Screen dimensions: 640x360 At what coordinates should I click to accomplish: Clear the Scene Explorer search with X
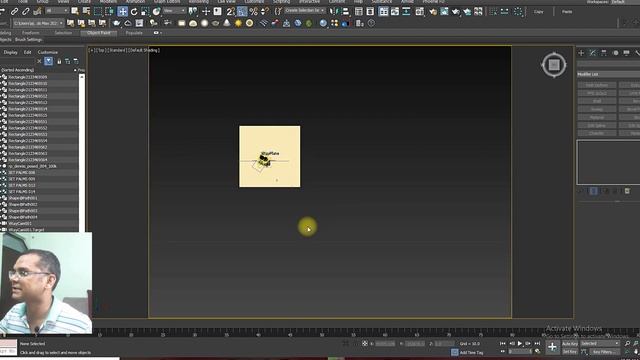tap(39, 61)
